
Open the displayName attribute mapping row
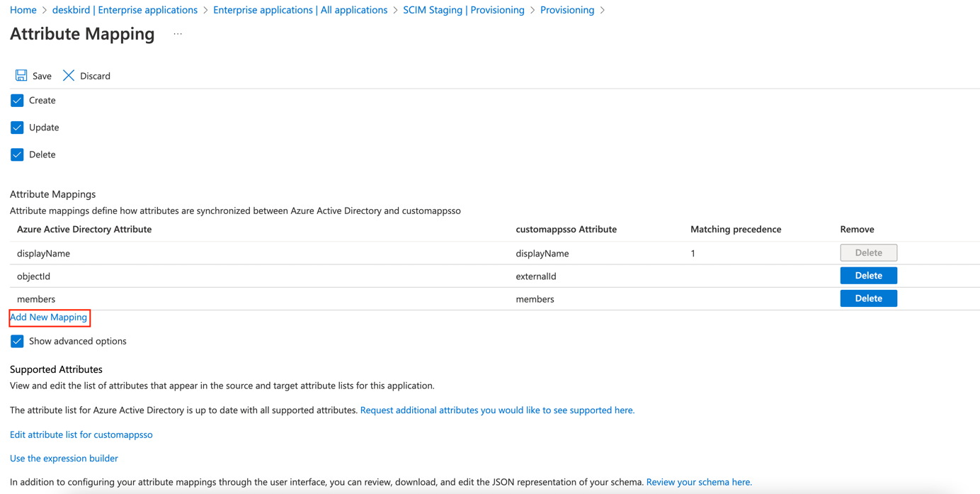(44, 254)
